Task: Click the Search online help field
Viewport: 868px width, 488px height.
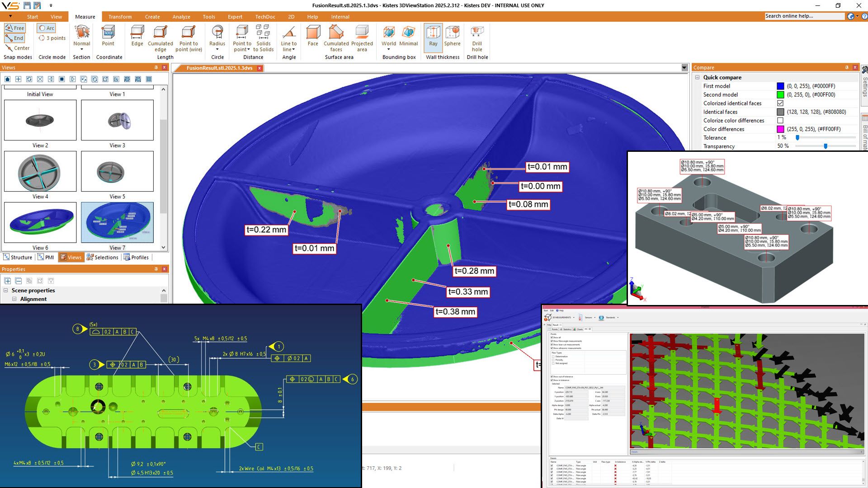Action: [x=804, y=15]
